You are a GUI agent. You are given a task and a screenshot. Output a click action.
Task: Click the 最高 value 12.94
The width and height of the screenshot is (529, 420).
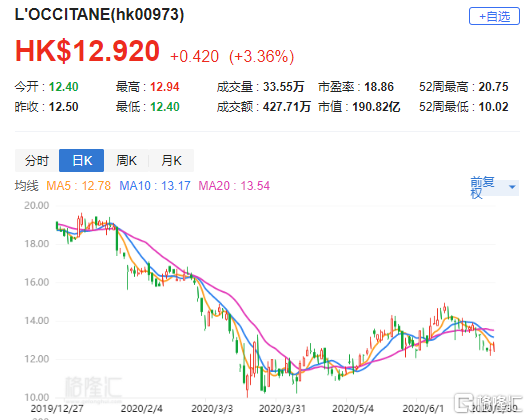click(165, 87)
